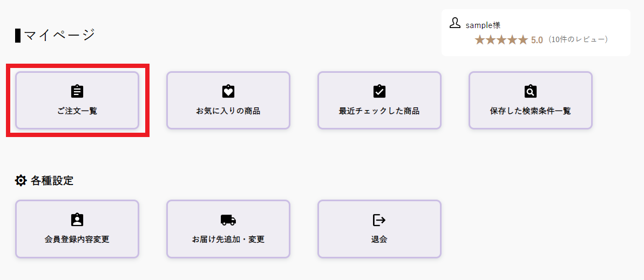Click the five-star rating display

click(501, 40)
